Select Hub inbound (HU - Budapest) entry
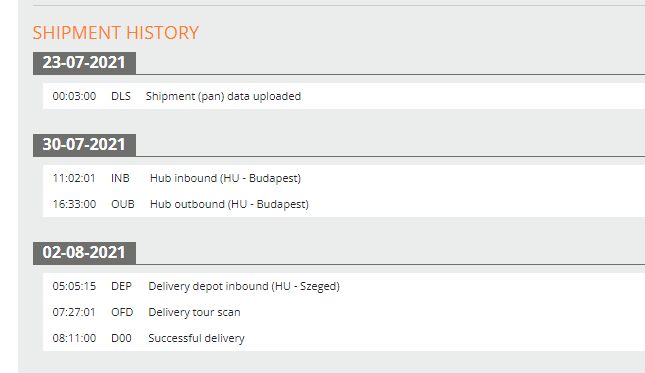This screenshot has height=373, width=645. click(x=225, y=178)
